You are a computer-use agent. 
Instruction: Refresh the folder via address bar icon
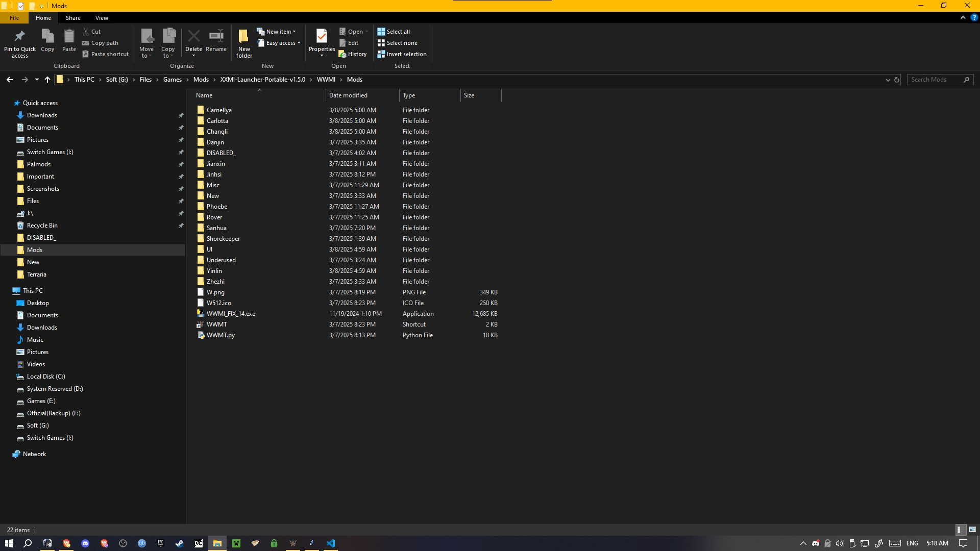pyautogui.click(x=897, y=80)
